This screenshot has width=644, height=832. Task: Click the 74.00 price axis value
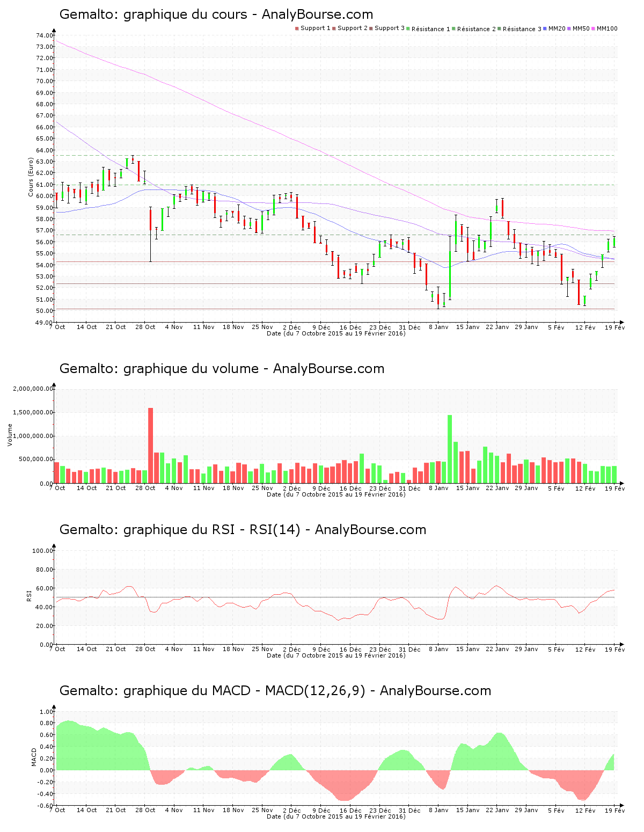[x=45, y=35]
